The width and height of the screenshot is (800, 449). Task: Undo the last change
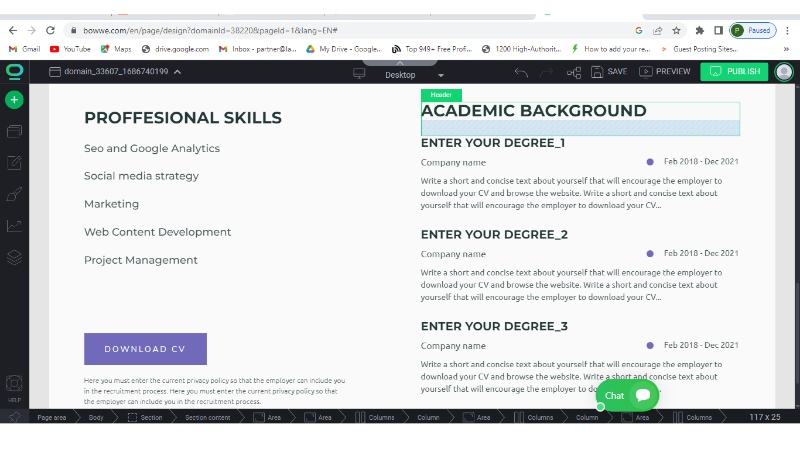[x=521, y=72]
